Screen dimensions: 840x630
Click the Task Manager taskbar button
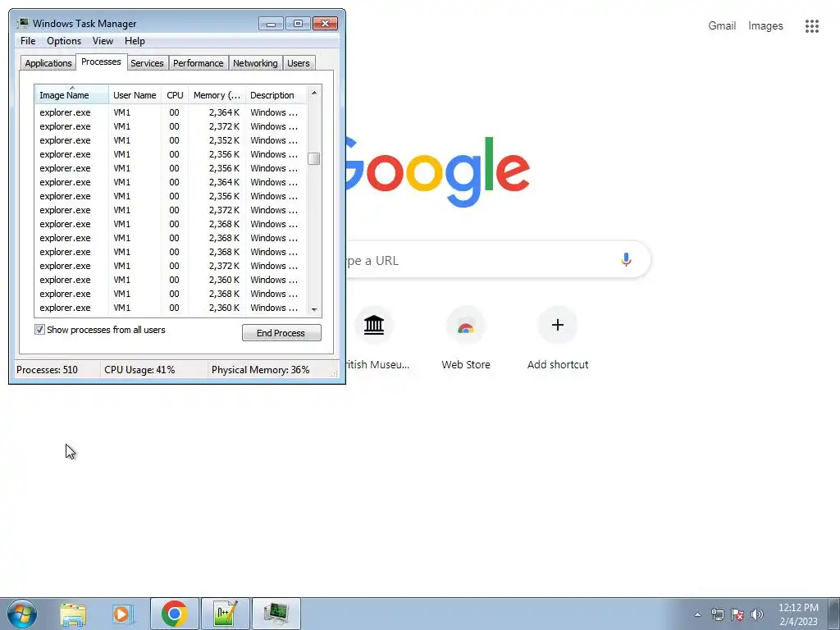click(276, 614)
